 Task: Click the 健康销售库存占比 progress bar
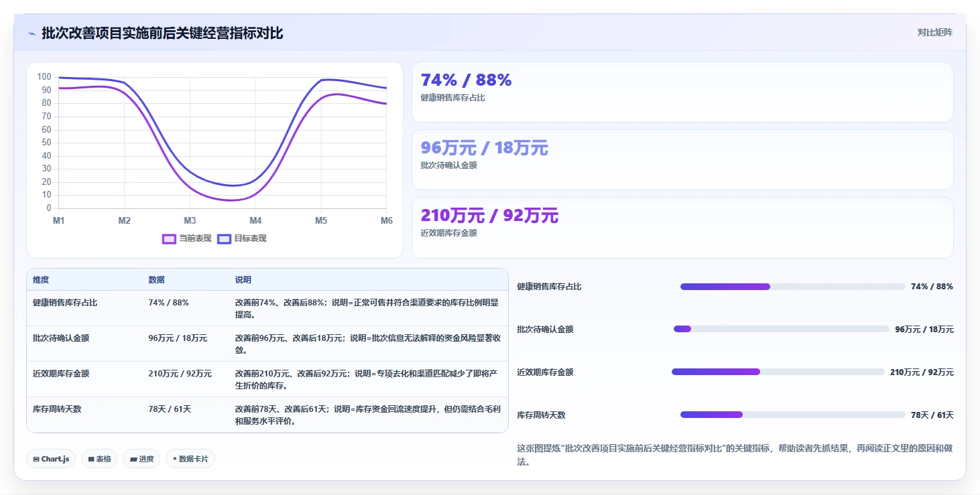pyautogui.click(x=792, y=287)
